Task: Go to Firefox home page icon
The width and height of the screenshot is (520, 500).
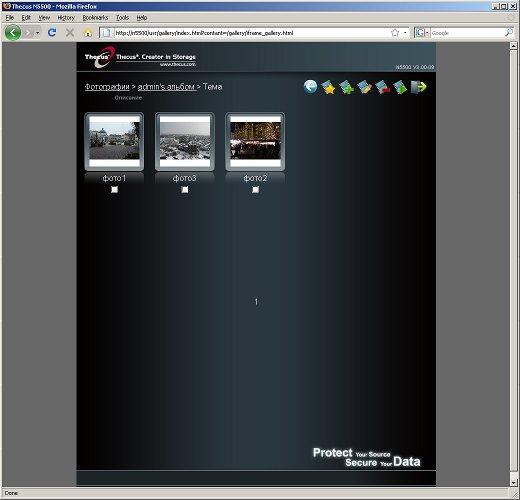Action: [88, 33]
